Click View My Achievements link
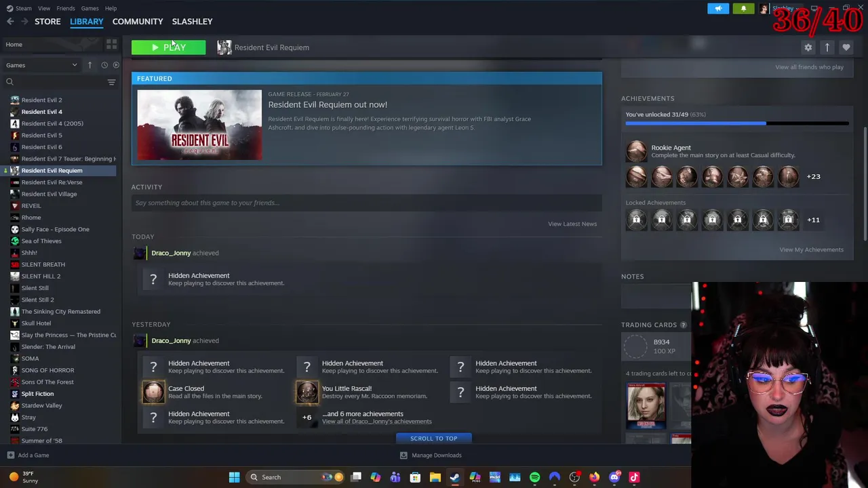The width and height of the screenshot is (868, 488). [x=811, y=249]
